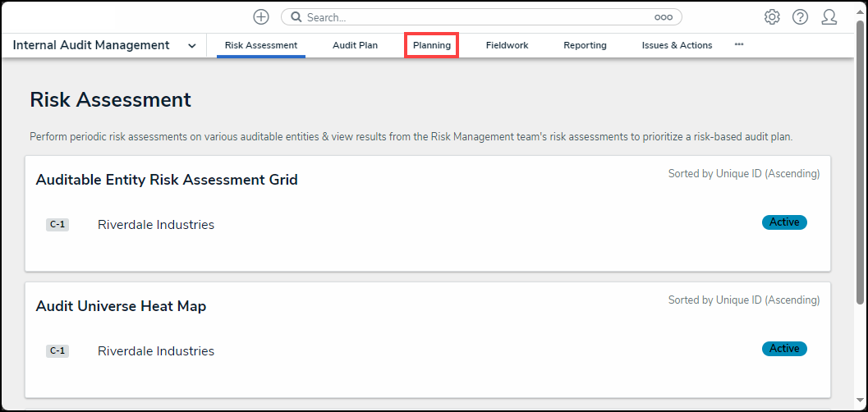Switch to the Planning tab

pos(432,46)
